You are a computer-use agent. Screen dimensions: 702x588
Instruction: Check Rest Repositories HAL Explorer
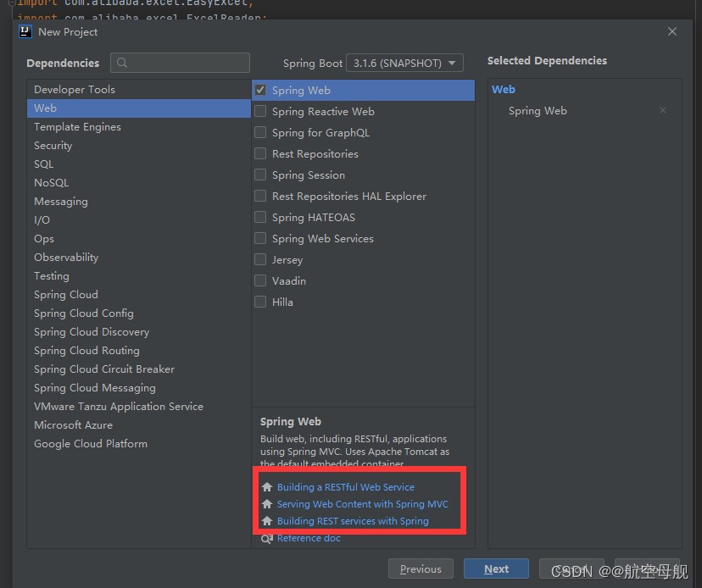pyautogui.click(x=260, y=196)
